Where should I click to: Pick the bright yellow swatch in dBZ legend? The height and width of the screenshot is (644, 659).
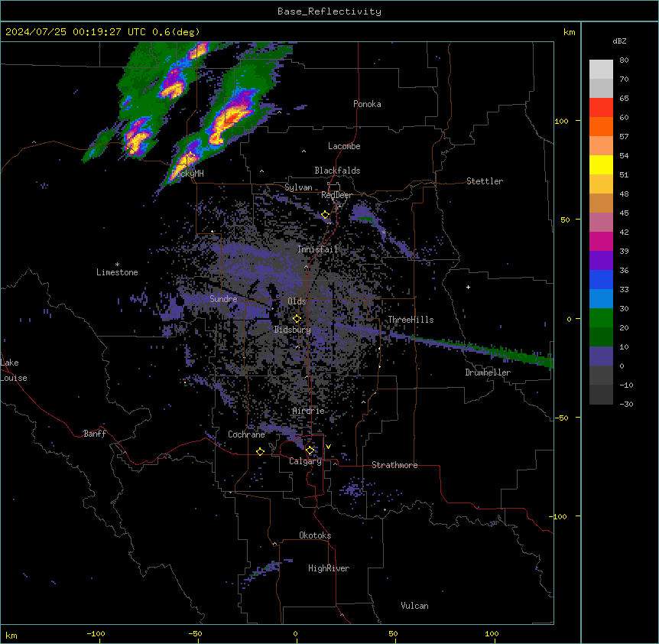[601, 164]
